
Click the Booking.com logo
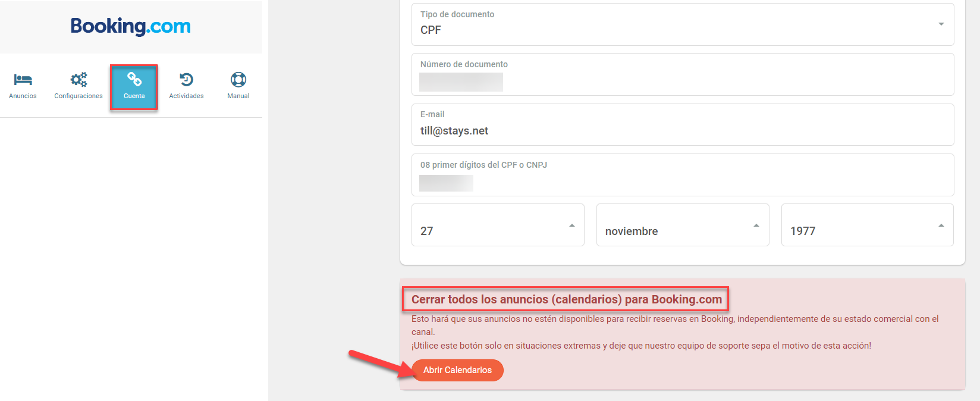(131, 26)
